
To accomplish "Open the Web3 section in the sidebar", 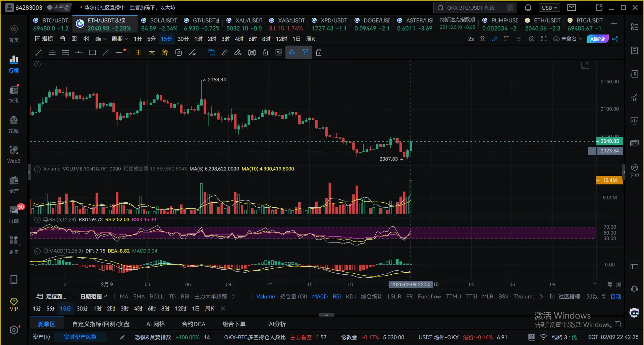I will pos(14,155).
